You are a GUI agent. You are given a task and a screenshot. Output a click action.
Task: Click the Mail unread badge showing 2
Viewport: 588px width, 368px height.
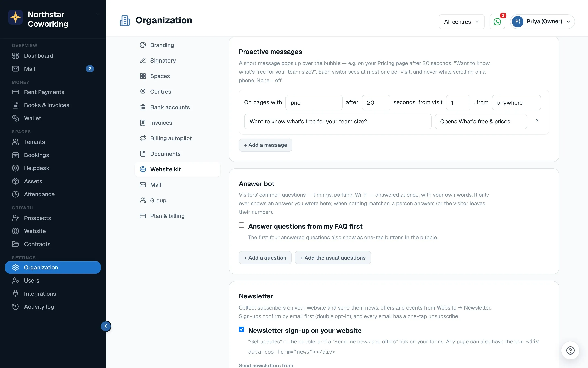click(90, 69)
